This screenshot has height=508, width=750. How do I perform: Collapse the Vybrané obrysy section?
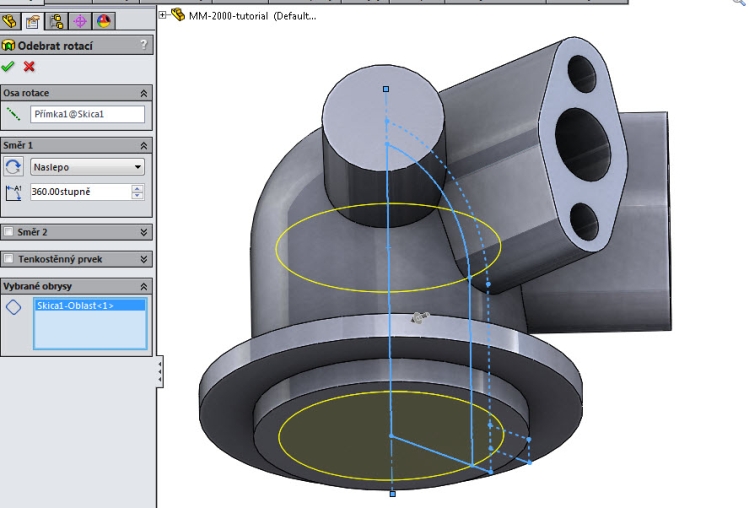[144, 286]
